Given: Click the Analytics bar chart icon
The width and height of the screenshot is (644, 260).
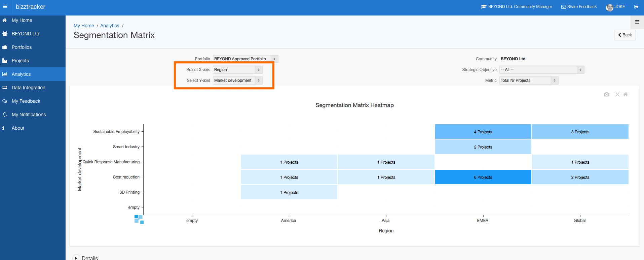Looking at the screenshot, I should tap(5, 74).
